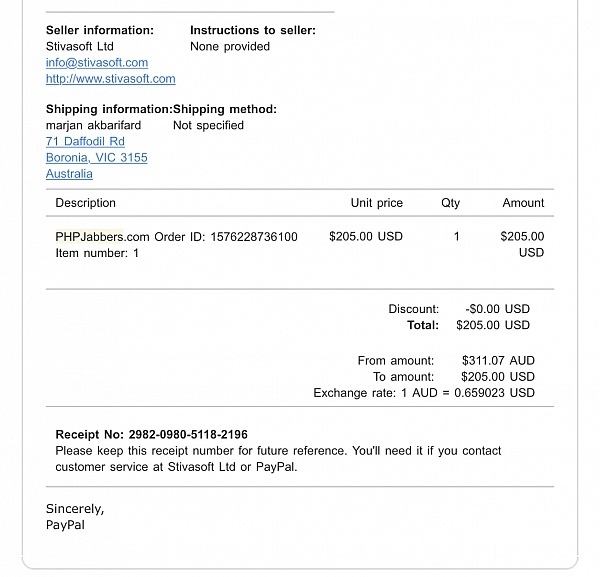Image resolution: width=600 pixels, height=577 pixels.
Task: Click the Instructions to seller heading
Action: click(252, 30)
